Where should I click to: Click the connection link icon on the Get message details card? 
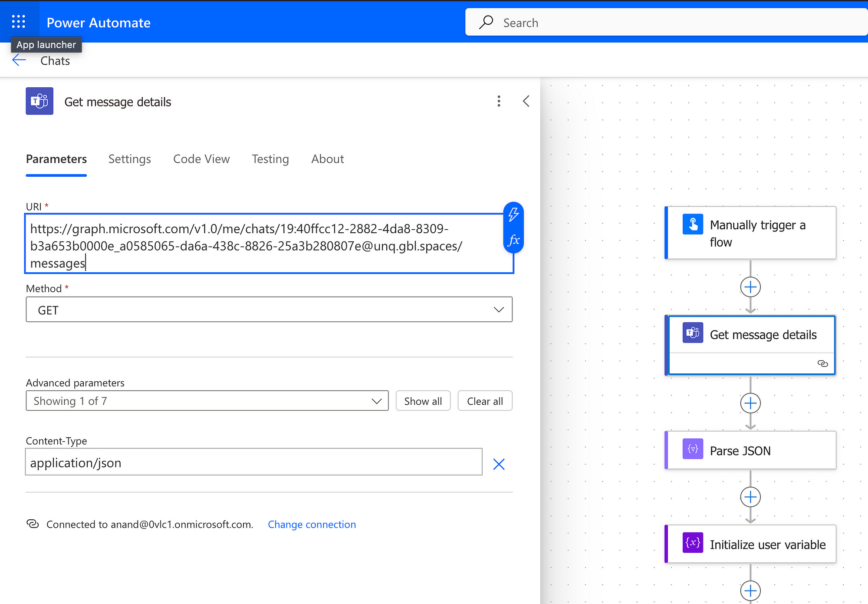click(x=822, y=363)
